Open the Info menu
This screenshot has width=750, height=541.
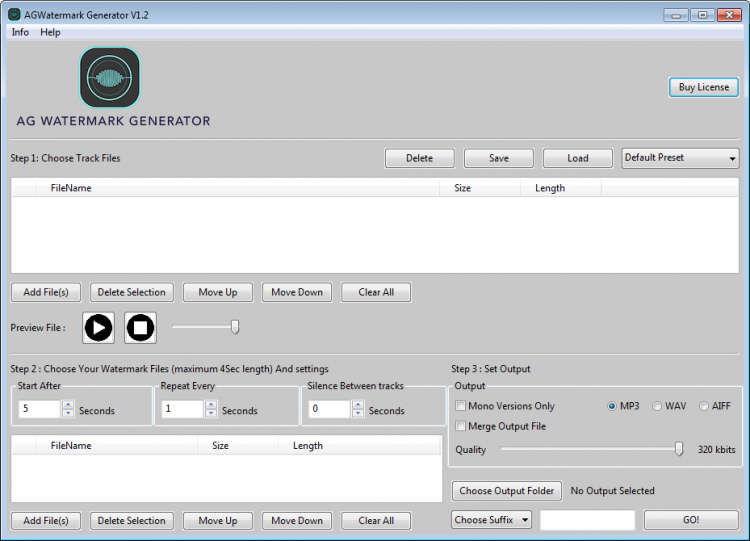(x=20, y=32)
